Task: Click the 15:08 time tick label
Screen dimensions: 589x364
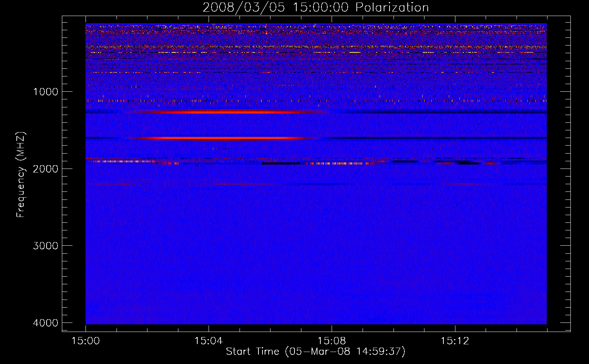Action: pos(332,341)
